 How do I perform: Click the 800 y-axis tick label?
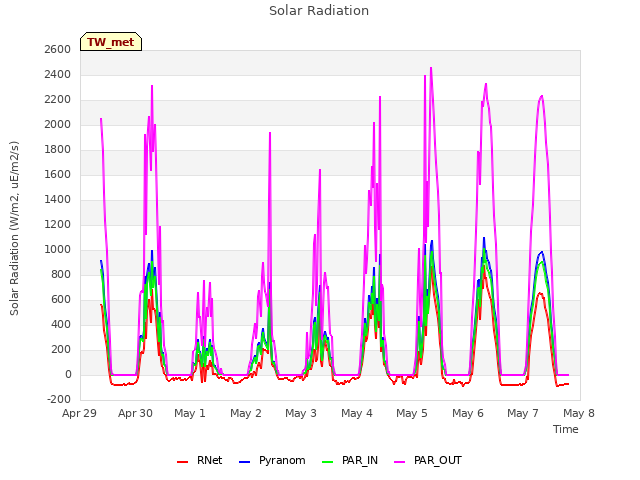61,275
